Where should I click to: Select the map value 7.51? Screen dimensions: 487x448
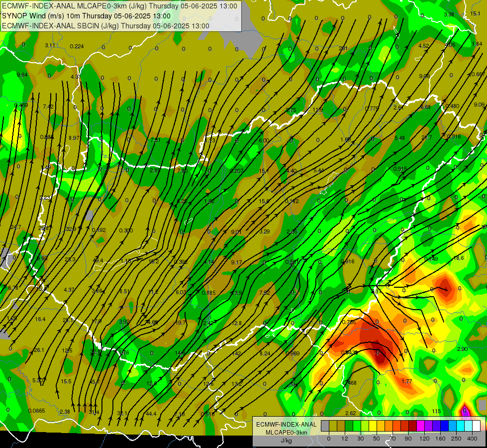tap(155, 140)
